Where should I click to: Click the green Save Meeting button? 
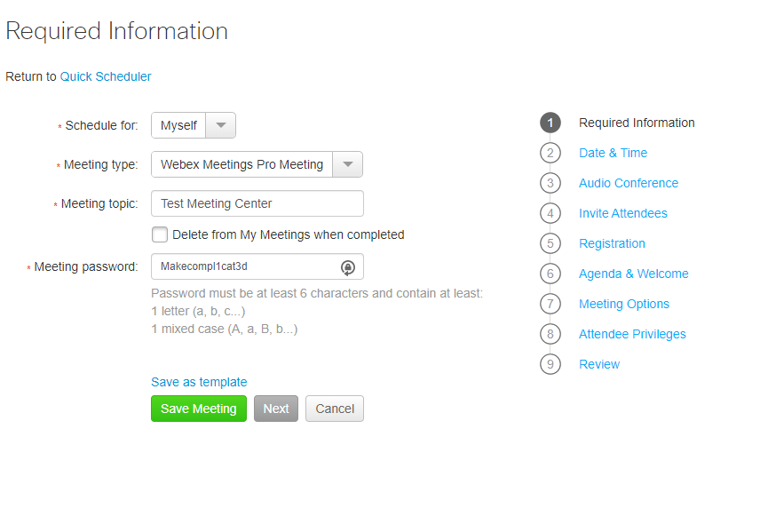point(199,409)
